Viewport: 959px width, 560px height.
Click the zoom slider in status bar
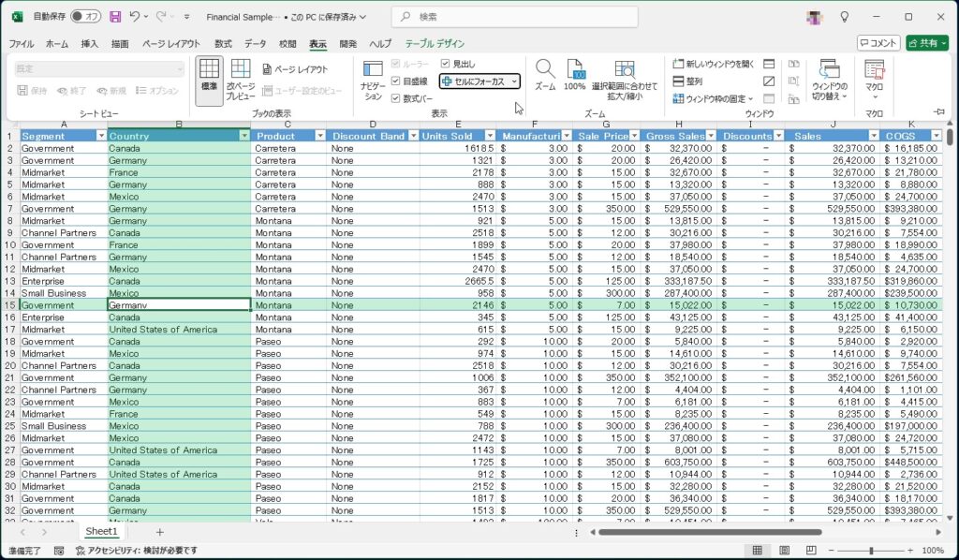tap(871, 551)
